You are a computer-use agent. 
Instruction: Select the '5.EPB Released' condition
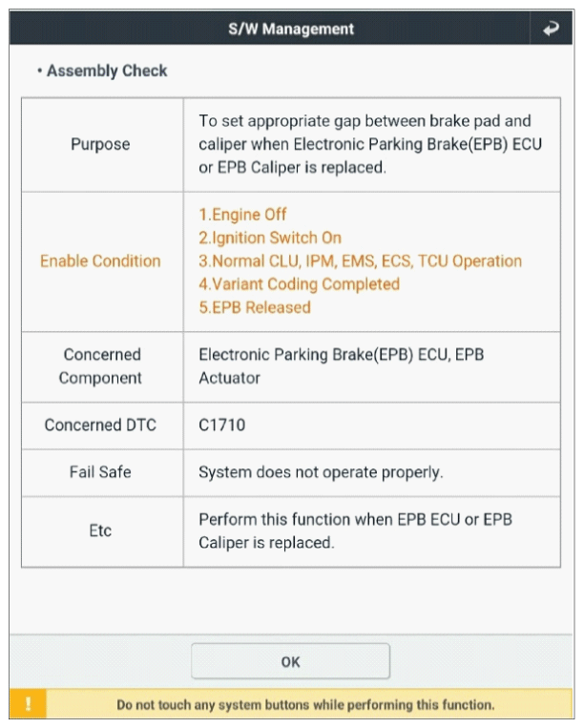coord(255,307)
